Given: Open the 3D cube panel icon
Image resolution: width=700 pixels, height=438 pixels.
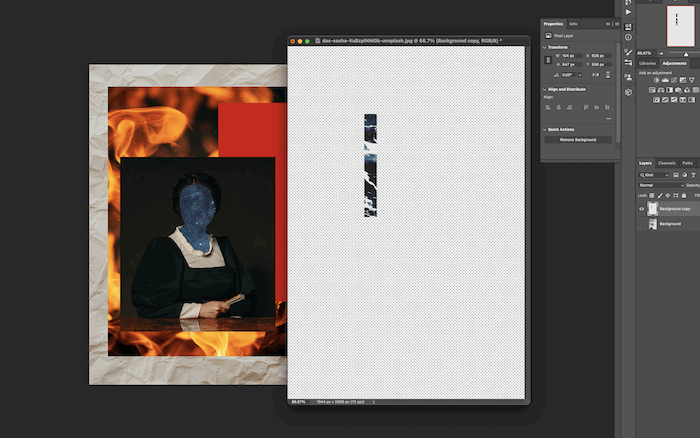Looking at the screenshot, I should pos(629,92).
